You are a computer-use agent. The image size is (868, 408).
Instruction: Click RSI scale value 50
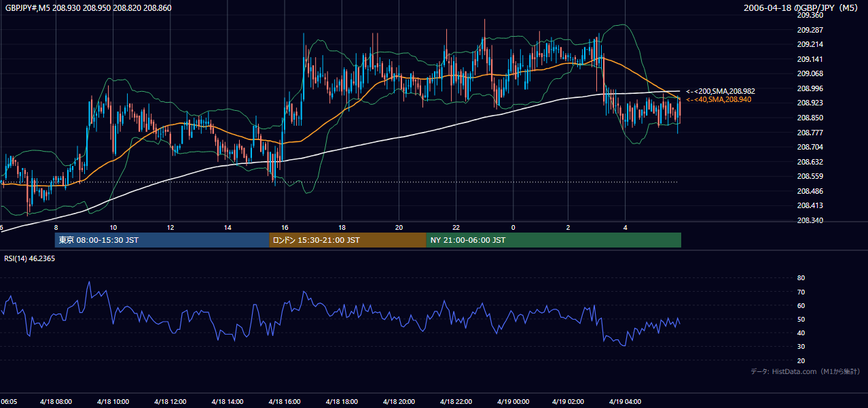pos(801,320)
